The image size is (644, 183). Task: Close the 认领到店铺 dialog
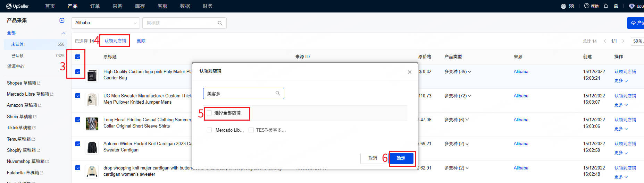(x=410, y=72)
